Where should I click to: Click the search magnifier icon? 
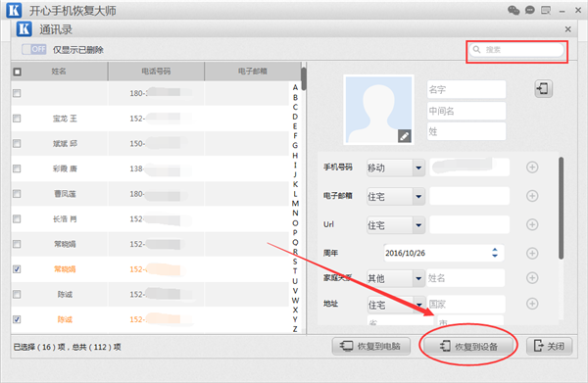476,50
